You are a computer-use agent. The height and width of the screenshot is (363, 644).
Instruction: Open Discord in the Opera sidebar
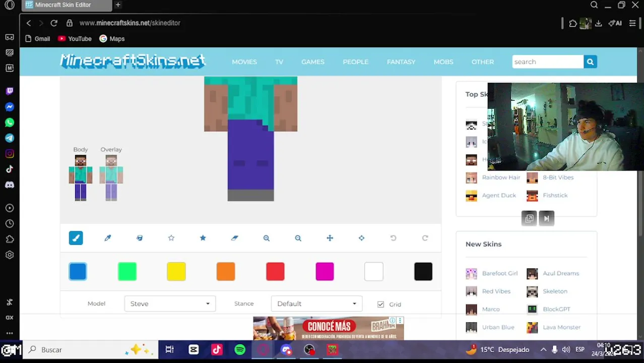(x=10, y=185)
